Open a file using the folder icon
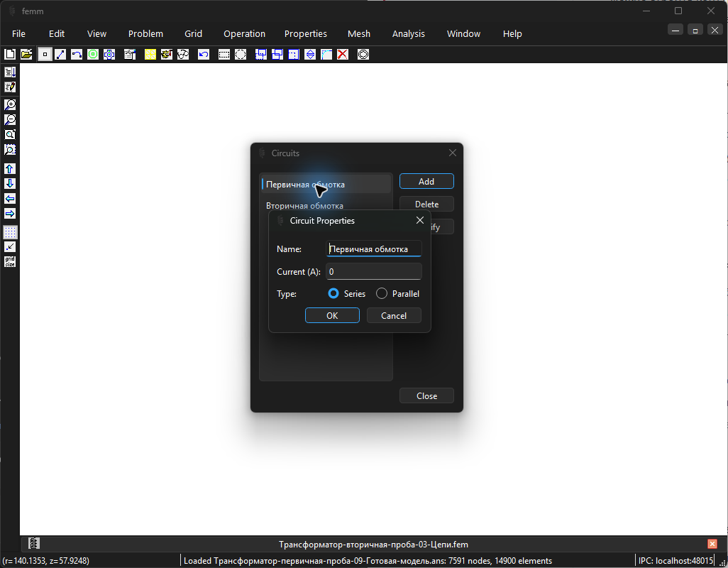The image size is (728, 568). (26, 55)
